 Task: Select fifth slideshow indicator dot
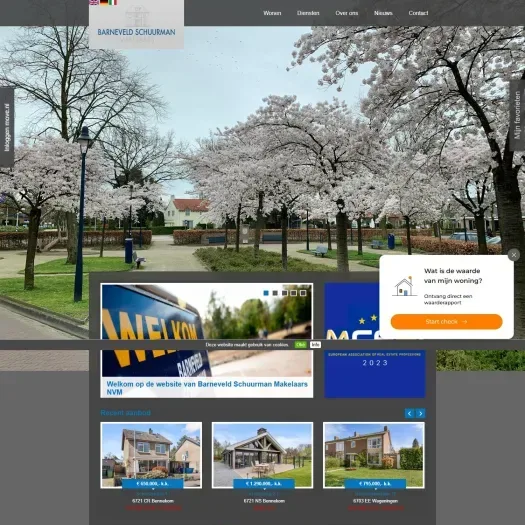coord(303,293)
